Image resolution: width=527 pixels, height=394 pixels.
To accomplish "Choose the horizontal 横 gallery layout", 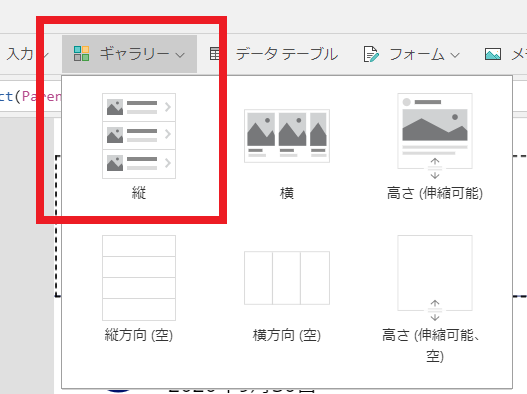I will (x=287, y=136).
